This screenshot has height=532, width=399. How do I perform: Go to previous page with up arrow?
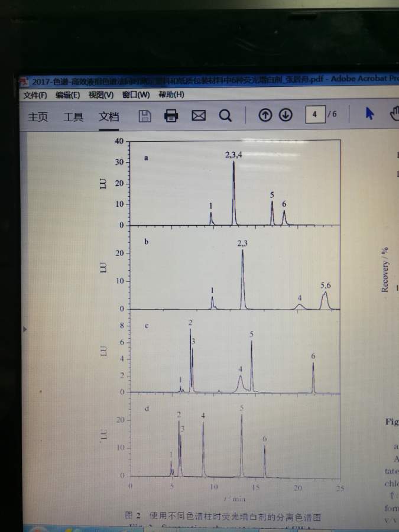point(265,115)
